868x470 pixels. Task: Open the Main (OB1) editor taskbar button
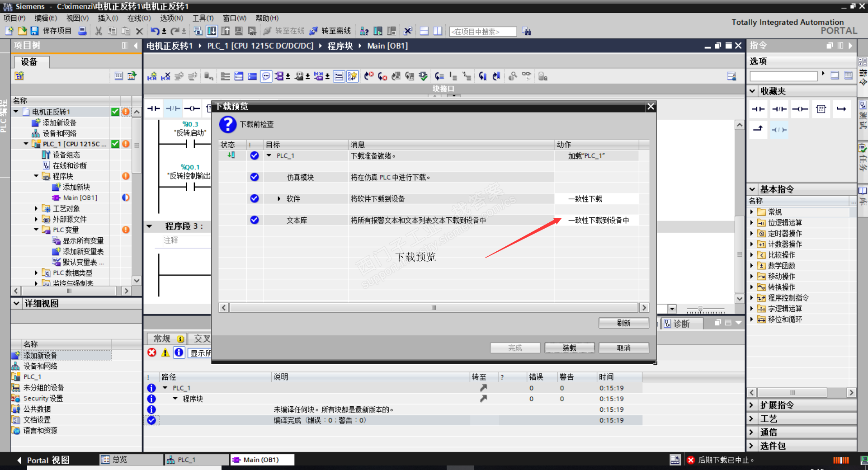tap(262, 460)
